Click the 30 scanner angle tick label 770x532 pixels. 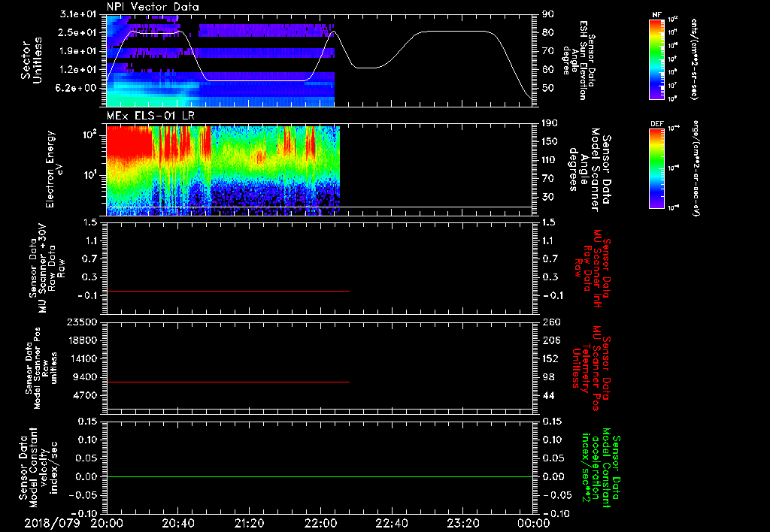tap(548, 197)
